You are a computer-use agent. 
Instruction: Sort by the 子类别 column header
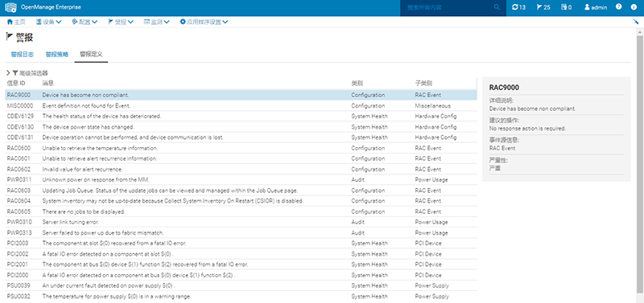tap(423, 84)
